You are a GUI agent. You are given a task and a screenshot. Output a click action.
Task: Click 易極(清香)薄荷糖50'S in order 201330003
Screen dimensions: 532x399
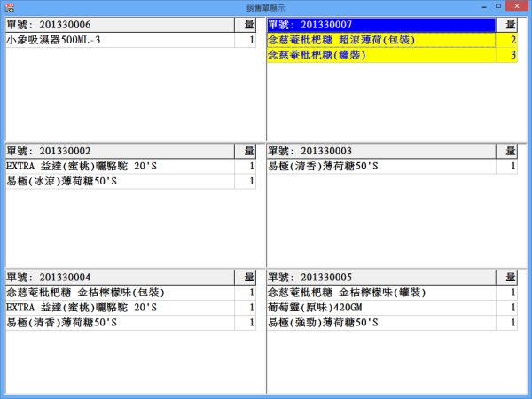[x=392, y=167]
